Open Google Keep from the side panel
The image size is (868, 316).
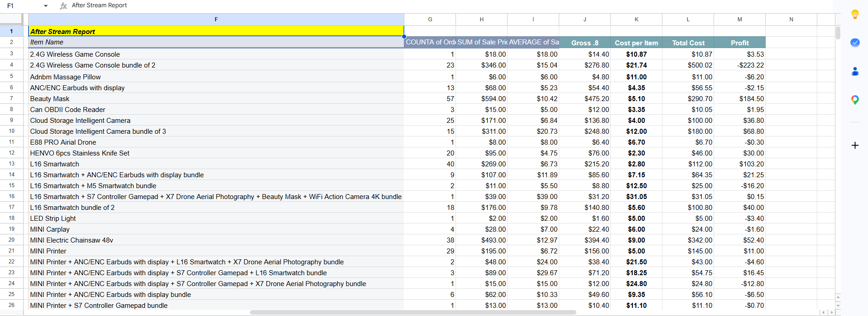[855, 14]
